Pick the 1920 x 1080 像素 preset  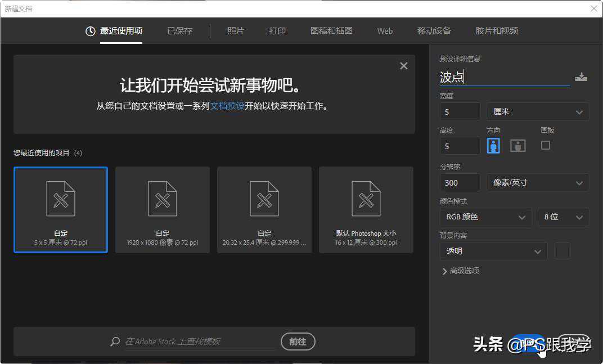163,210
